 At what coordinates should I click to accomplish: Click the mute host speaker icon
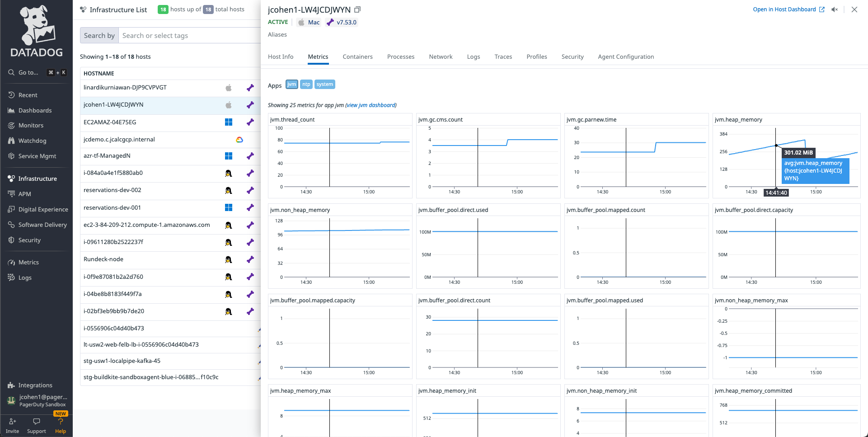835,9
